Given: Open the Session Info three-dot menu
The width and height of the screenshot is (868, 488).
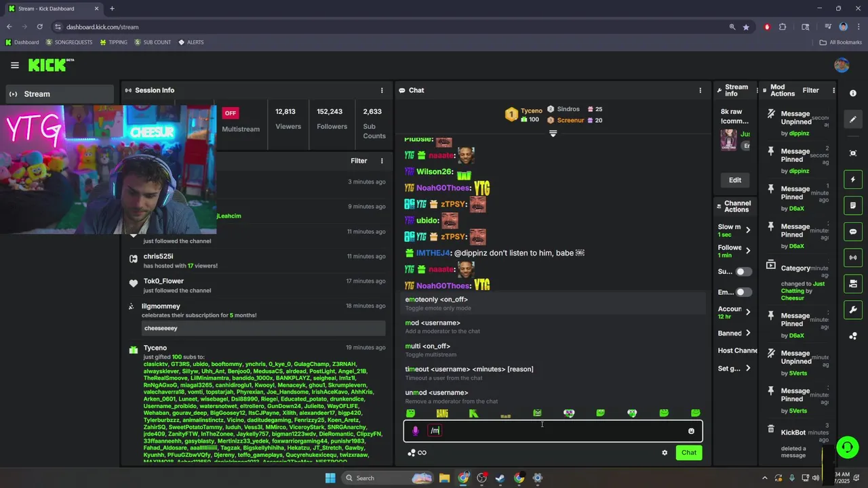Looking at the screenshot, I should pos(382,90).
